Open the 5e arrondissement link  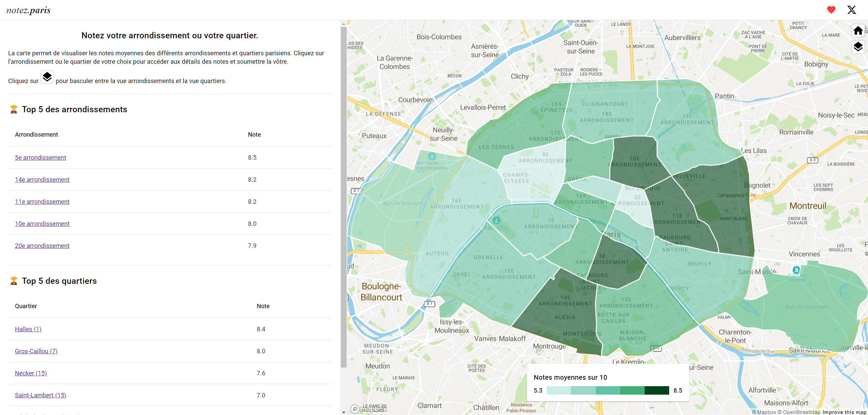point(40,157)
